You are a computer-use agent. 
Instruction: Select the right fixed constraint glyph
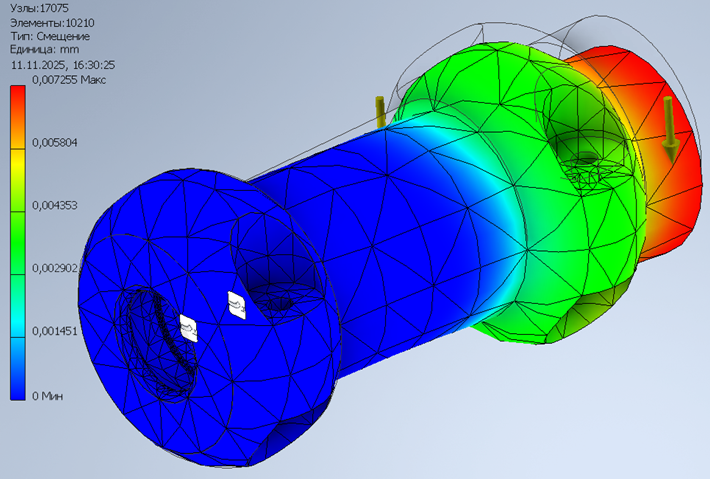coord(237,304)
